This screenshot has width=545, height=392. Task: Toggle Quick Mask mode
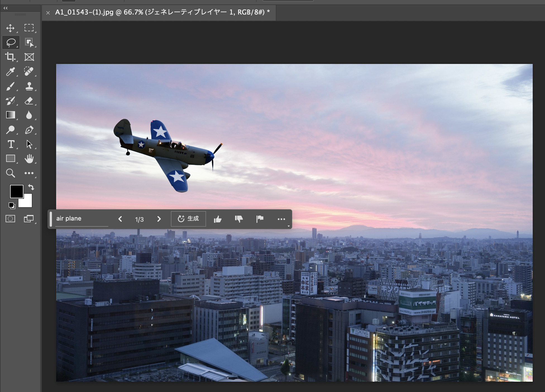(10, 219)
